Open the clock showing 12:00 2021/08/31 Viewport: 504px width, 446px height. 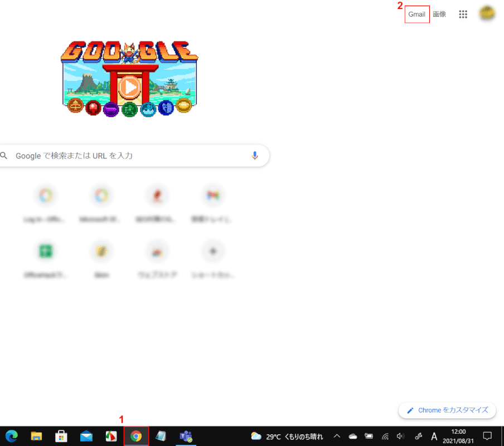458,436
